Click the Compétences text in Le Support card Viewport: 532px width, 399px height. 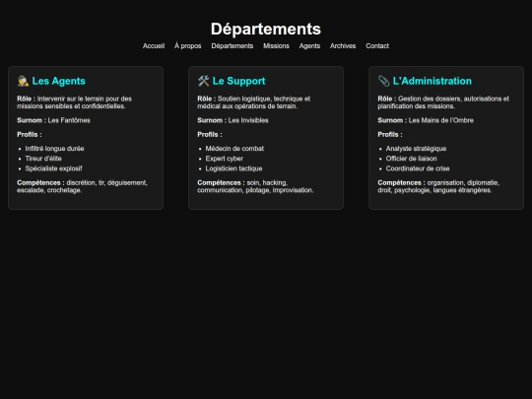(255, 186)
